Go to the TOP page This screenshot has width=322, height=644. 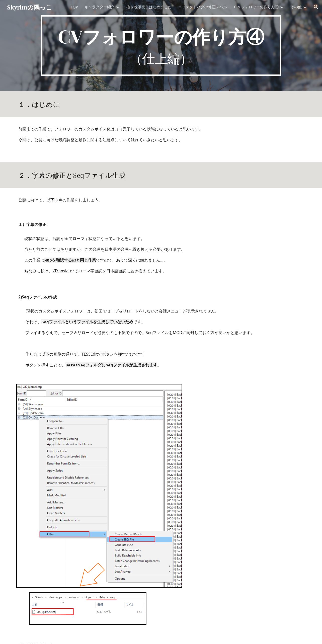[x=74, y=7]
